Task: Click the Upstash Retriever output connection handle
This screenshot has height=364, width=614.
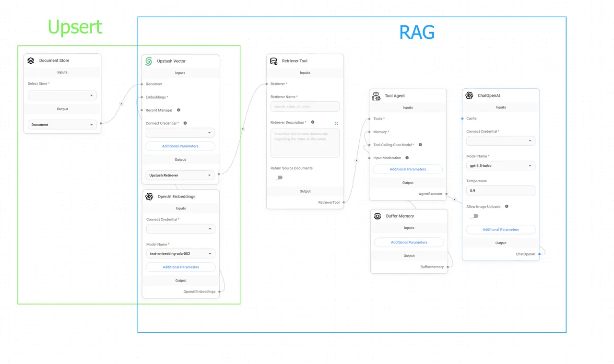Action: coord(219,174)
